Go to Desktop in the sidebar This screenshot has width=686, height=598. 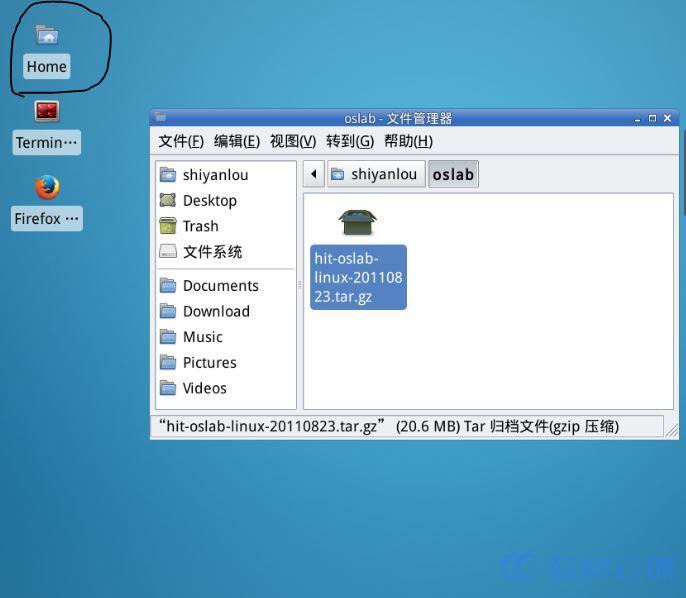[x=209, y=200]
